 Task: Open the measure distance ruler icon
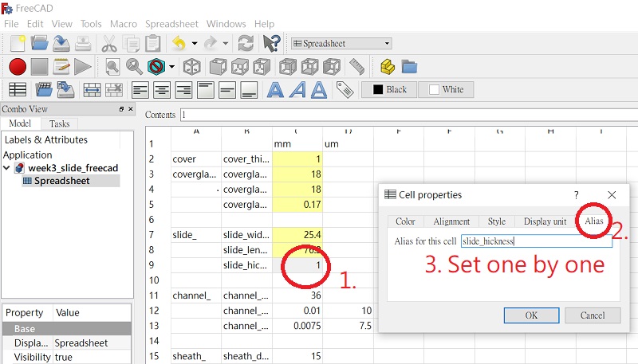[x=356, y=67]
